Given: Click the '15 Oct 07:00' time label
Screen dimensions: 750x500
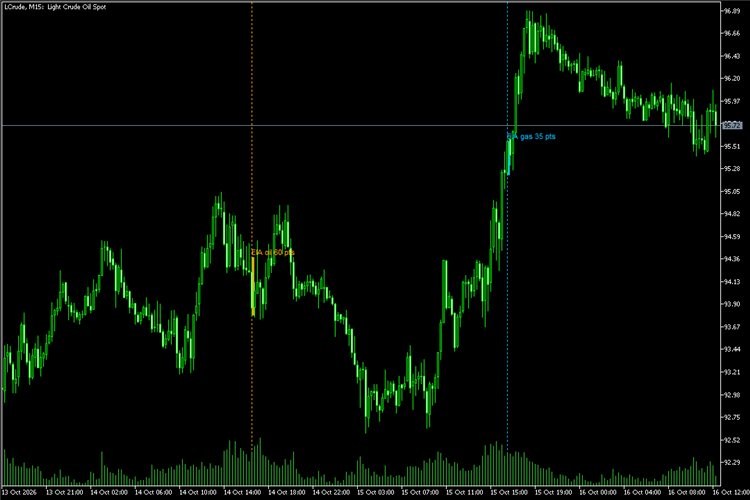Looking at the screenshot, I should (x=420, y=492).
